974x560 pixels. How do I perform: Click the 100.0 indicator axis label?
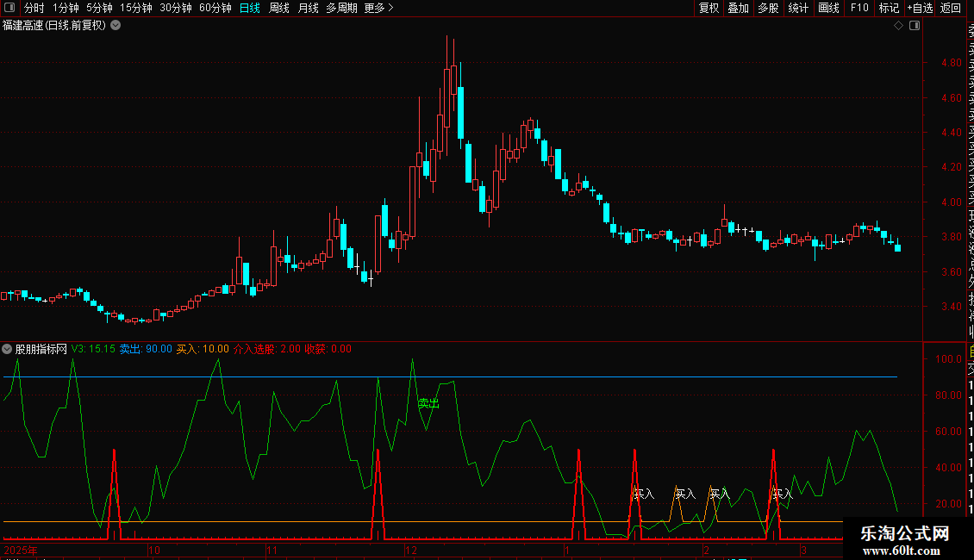click(x=948, y=359)
